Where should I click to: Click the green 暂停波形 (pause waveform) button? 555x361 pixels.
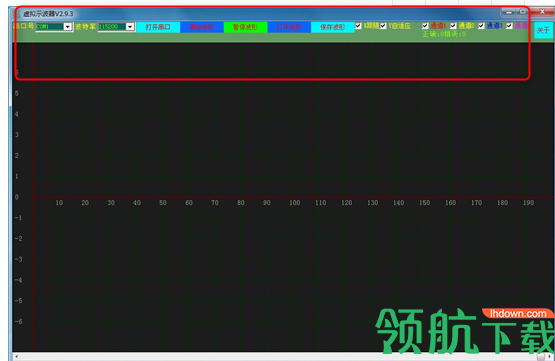point(245,27)
